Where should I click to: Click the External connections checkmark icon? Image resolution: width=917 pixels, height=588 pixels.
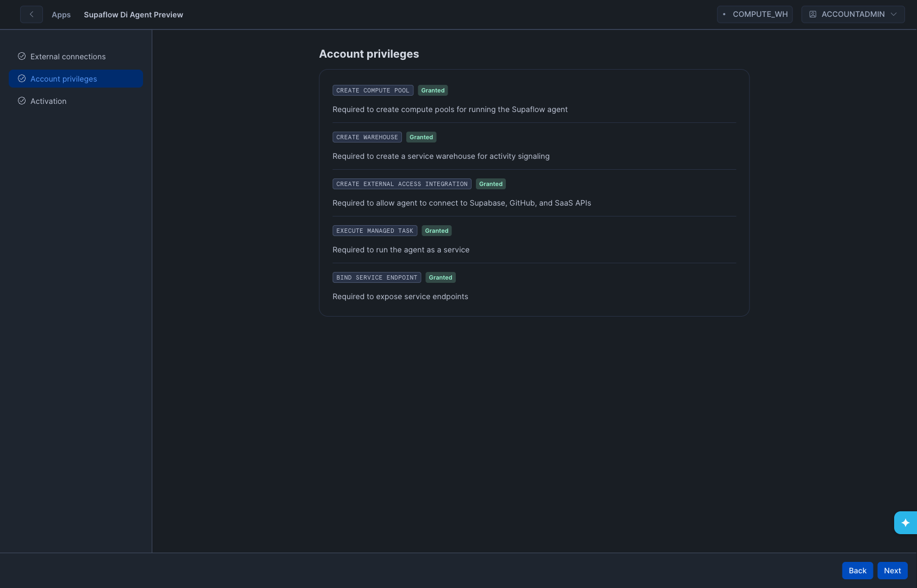coord(22,57)
